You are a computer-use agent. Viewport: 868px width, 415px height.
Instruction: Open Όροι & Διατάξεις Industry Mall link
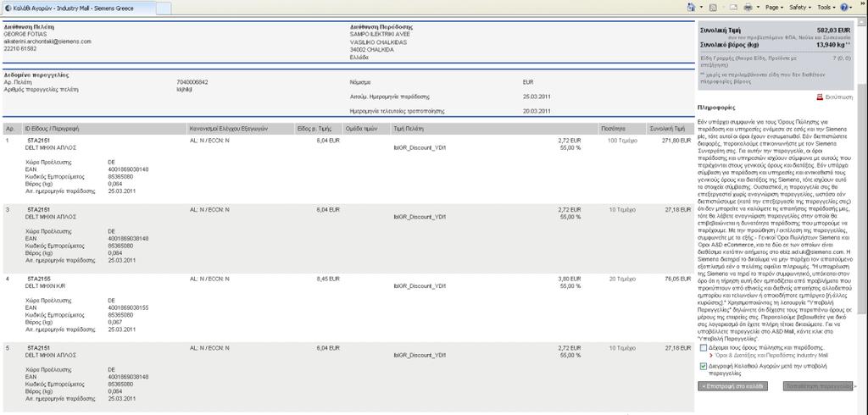(x=771, y=355)
